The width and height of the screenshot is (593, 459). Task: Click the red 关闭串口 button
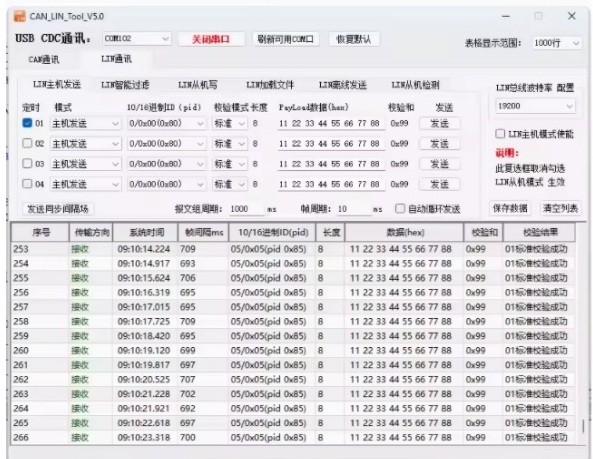pos(211,39)
